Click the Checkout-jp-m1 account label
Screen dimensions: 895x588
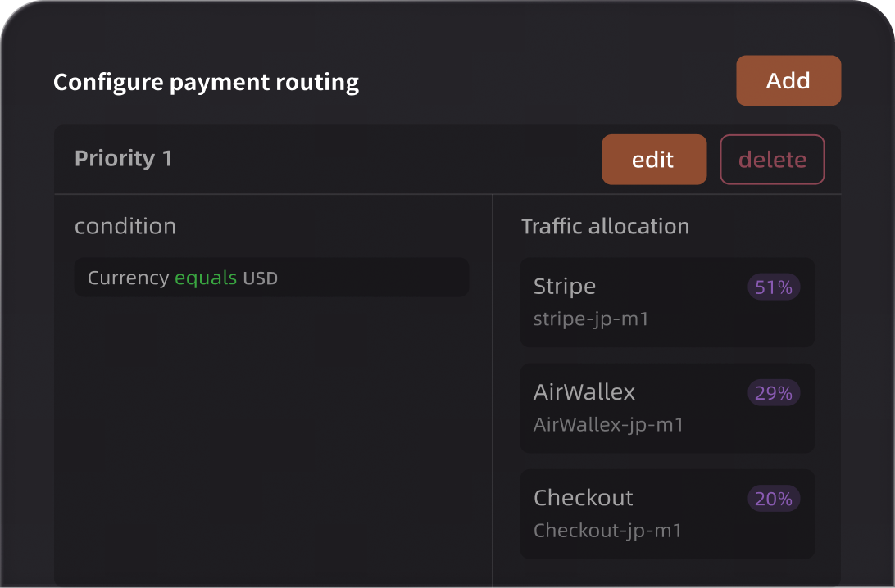(607, 531)
